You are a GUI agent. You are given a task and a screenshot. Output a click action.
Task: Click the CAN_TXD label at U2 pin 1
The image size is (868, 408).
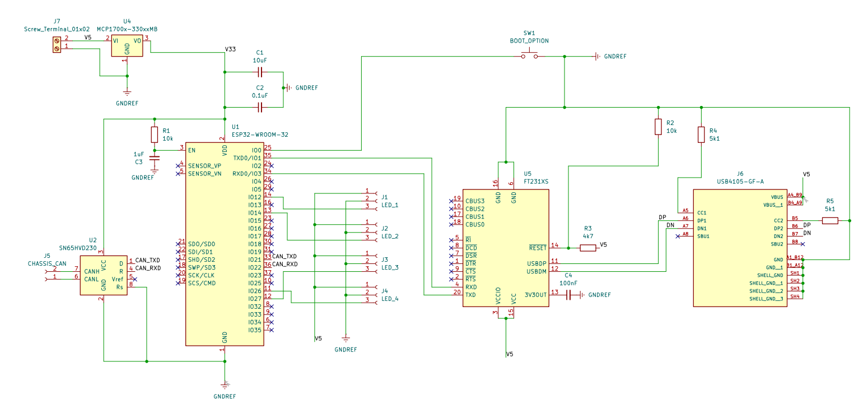point(148,260)
